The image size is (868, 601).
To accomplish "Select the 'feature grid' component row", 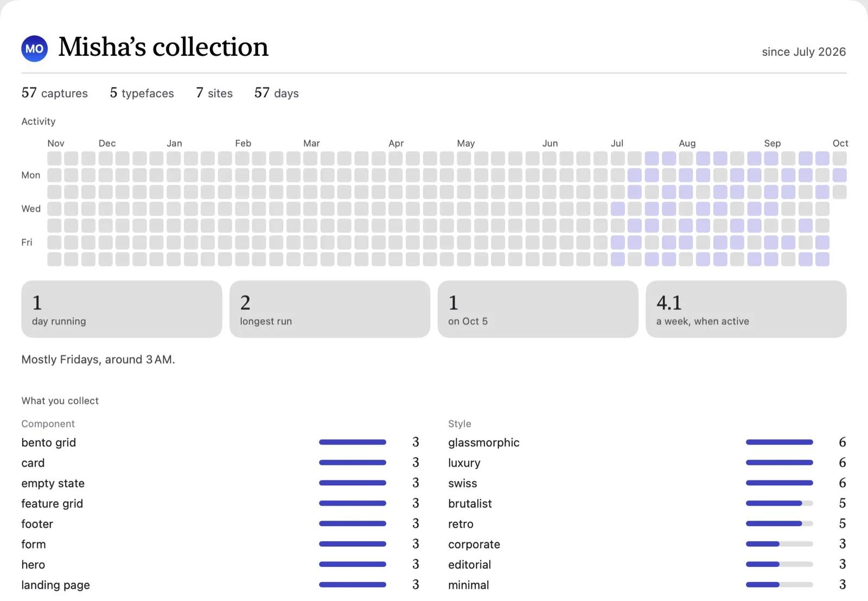I will click(x=220, y=503).
